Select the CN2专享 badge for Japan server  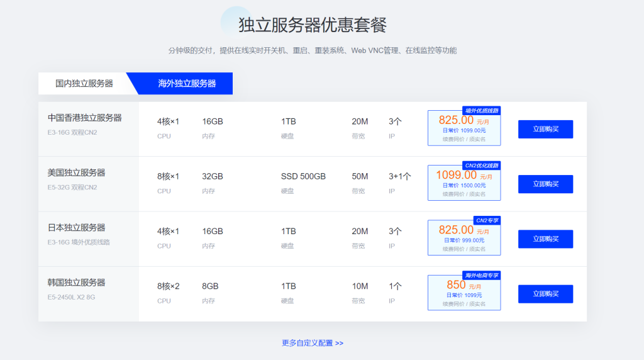487,221
